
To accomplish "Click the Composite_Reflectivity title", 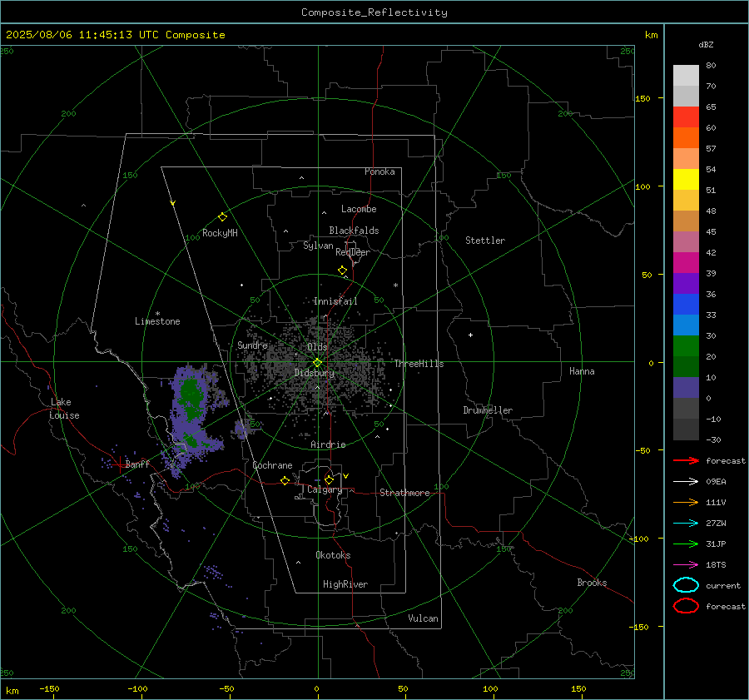I will (x=374, y=12).
